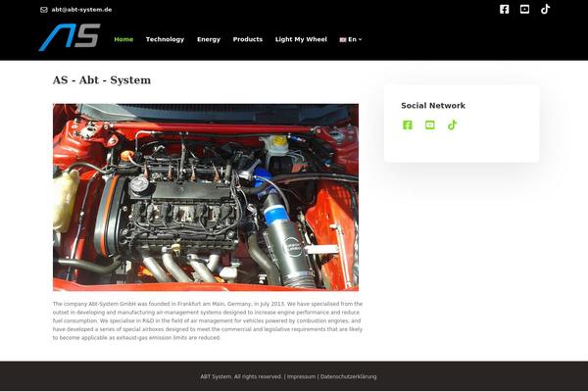Click the AS - Abt - System heading
This screenshot has width=588, height=392.
[x=102, y=80]
